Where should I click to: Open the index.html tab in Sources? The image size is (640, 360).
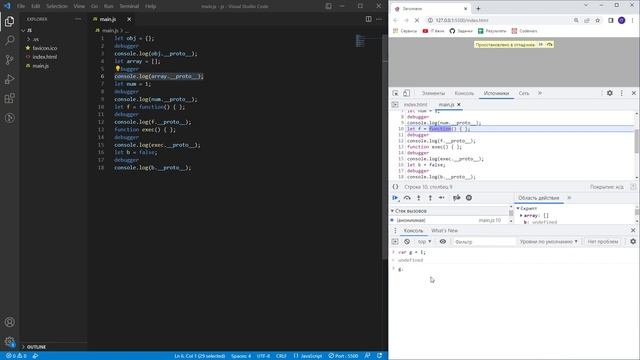pyautogui.click(x=416, y=105)
